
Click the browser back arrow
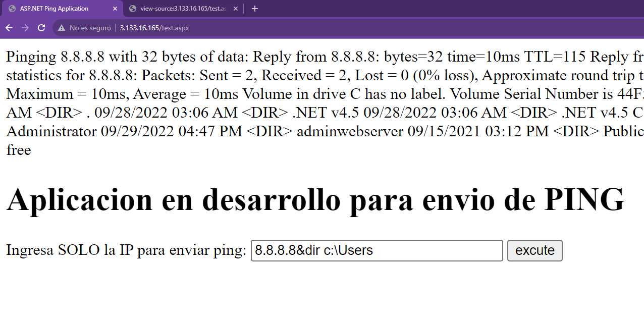point(9,28)
